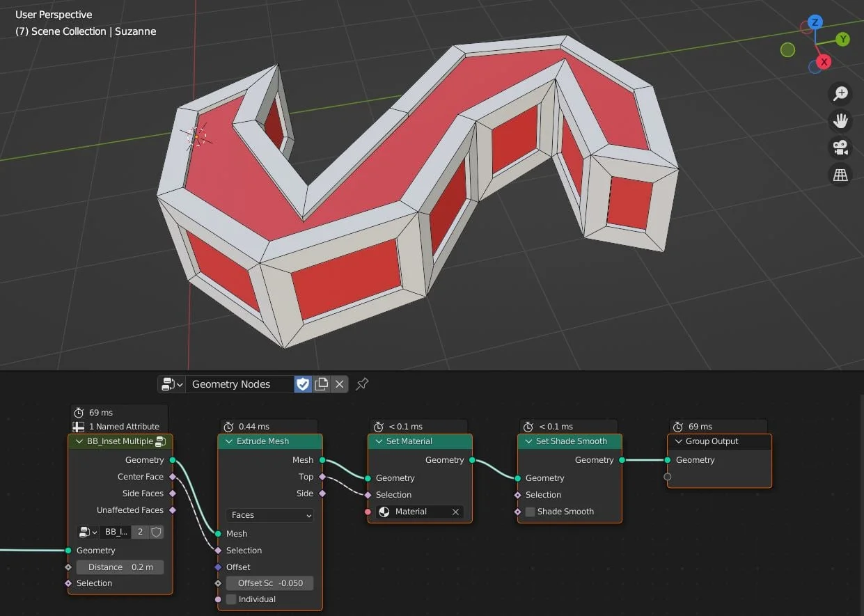The image size is (864, 616).
Task: Click the Geometry Nodes name field
Action: [x=239, y=384]
